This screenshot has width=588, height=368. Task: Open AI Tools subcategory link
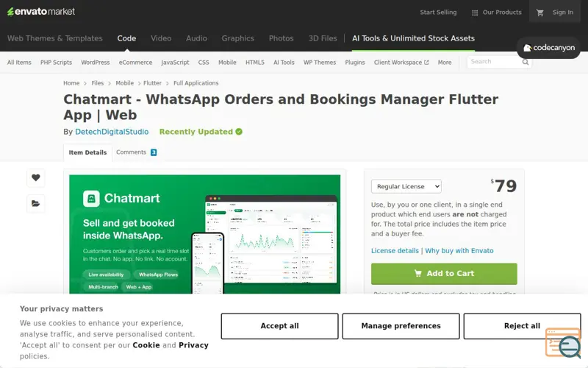point(284,63)
